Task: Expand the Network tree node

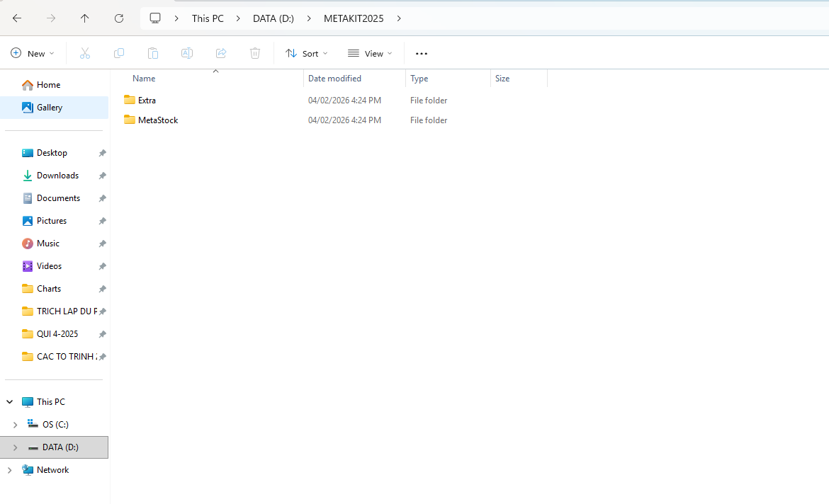Action: tap(10, 470)
